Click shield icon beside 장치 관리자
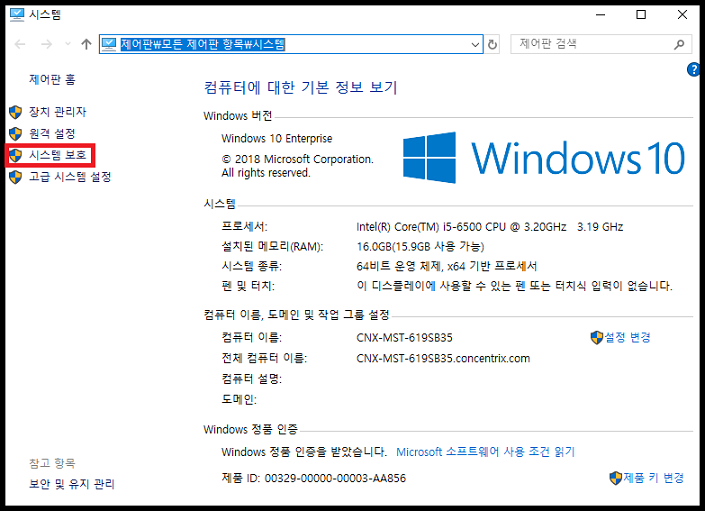The image size is (705, 511). (15, 112)
